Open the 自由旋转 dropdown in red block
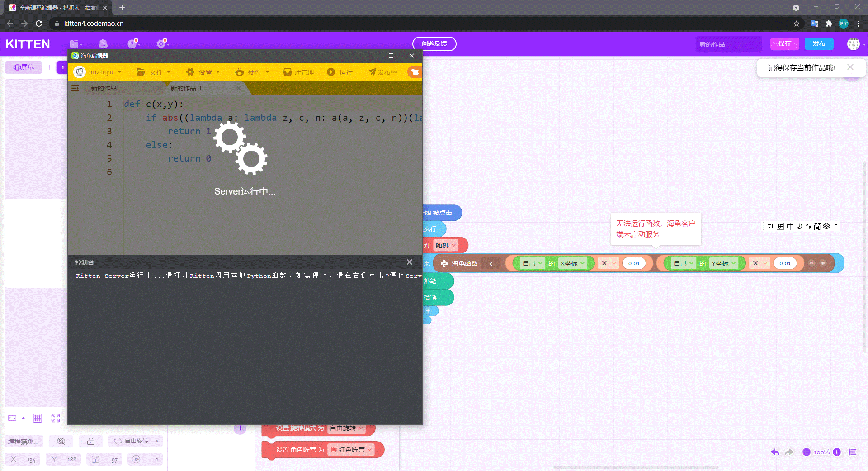The width and height of the screenshot is (868, 471). pyautogui.click(x=347, y=428)
